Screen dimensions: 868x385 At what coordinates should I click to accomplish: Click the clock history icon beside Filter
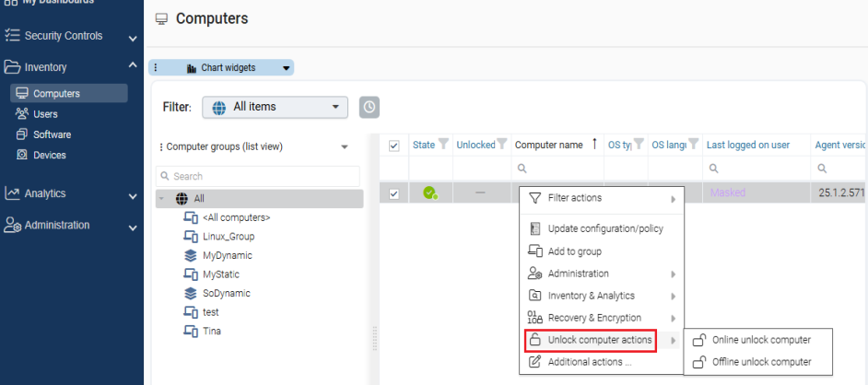click(x=369, y=107)
